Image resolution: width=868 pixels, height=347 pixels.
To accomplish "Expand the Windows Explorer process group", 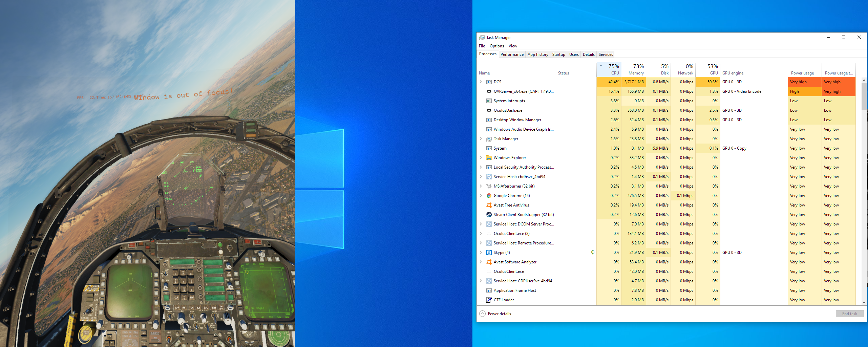I will click(481, 158).
